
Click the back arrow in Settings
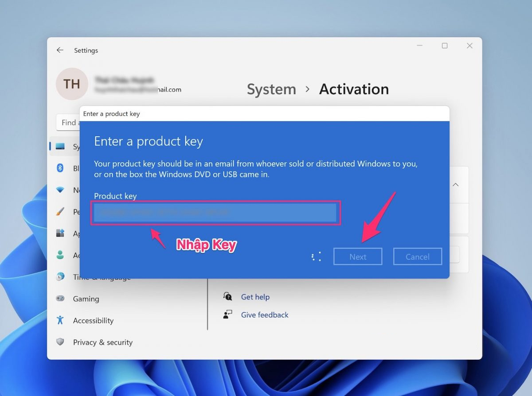(x=60, y=50)
